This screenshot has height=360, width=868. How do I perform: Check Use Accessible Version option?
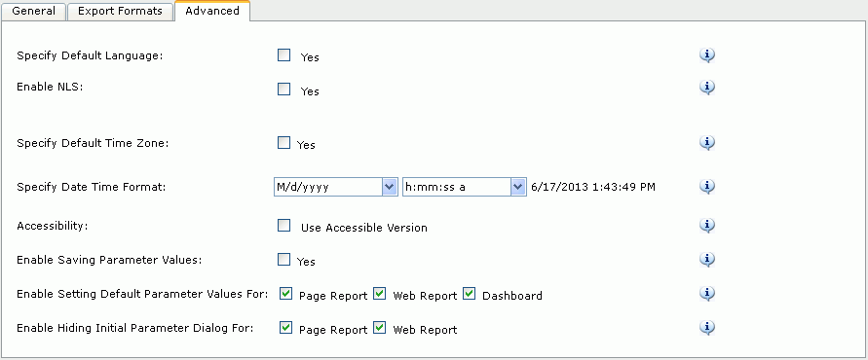284,225
